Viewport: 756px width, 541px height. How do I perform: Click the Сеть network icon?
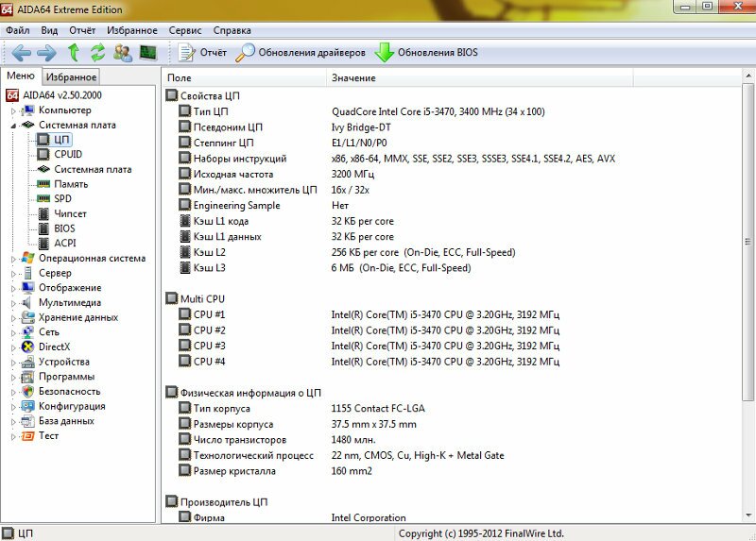click(x=28, y=332)
